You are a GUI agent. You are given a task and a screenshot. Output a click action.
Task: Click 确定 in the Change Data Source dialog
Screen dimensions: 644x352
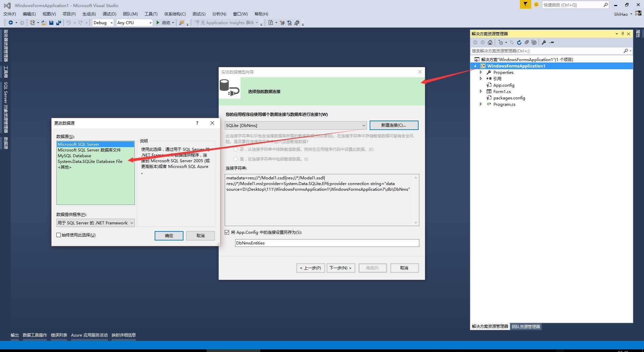click(x=169, y=236)
